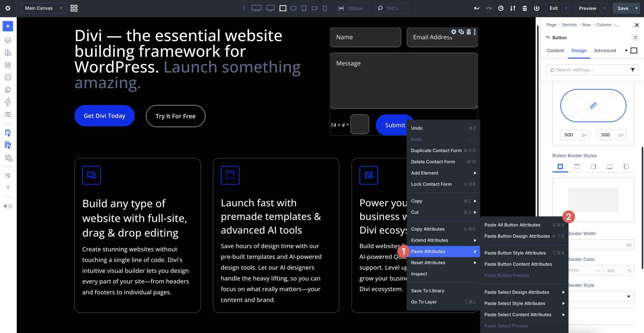The width and height of the screenshot is (644, 333).
Task: Open the Main Canvas dropdown
Action: pos(44,8)
